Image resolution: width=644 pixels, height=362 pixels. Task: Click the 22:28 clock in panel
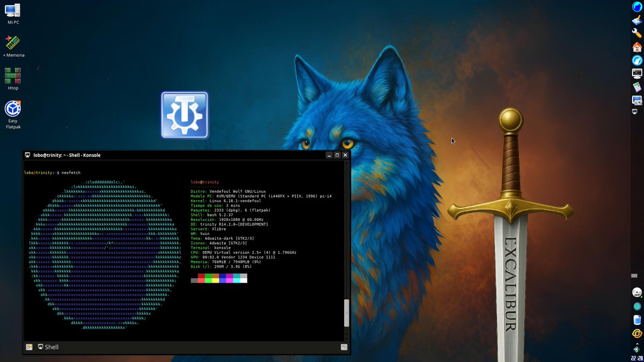tap(637, 358)
